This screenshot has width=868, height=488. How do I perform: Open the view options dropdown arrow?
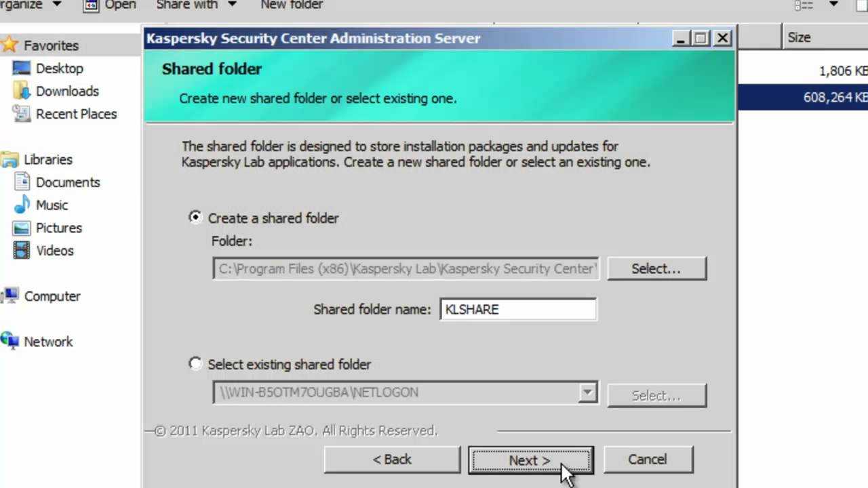(x=833, y=5)
